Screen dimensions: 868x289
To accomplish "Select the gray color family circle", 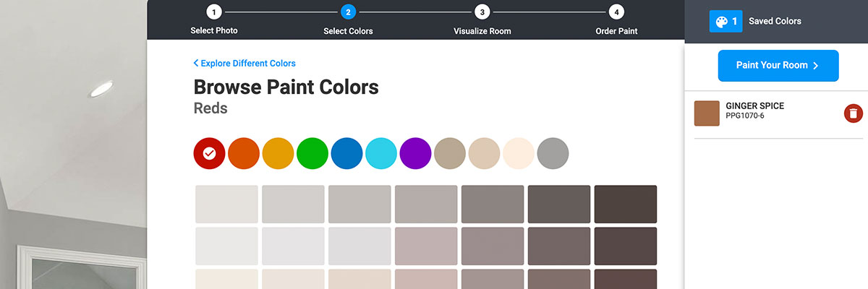I will tap(553, 153).
